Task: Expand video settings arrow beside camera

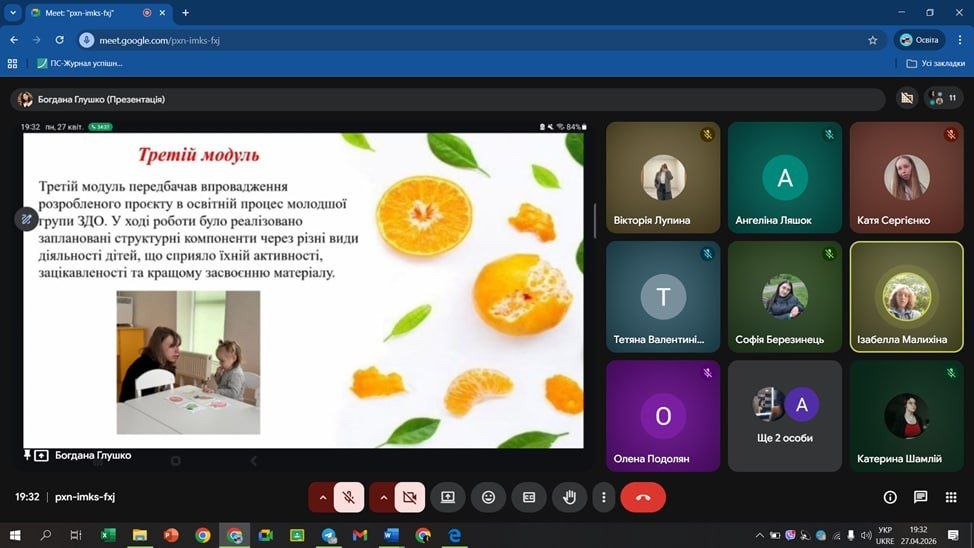Action: 382,497
